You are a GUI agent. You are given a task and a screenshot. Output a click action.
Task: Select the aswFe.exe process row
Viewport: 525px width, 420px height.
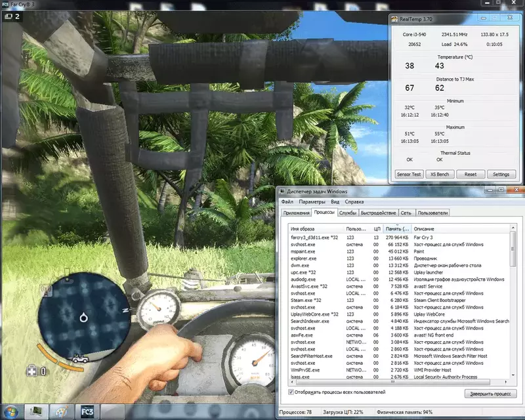pos(399,335)
